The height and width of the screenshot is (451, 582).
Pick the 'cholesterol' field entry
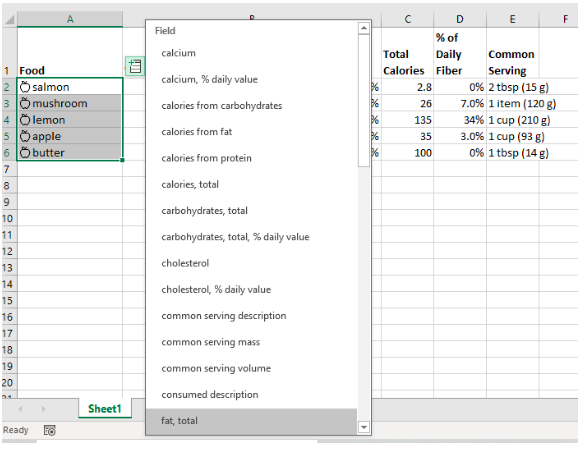pyautogui.click(x=252, y=263)
